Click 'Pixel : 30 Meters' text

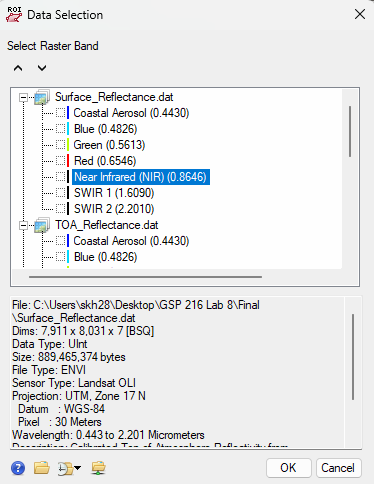(x=60, y=422)
